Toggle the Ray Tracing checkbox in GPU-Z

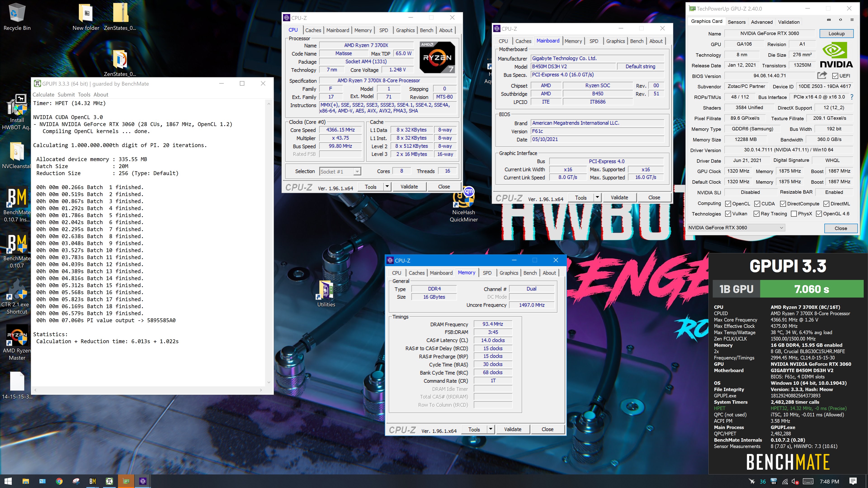tap(757, 214)
